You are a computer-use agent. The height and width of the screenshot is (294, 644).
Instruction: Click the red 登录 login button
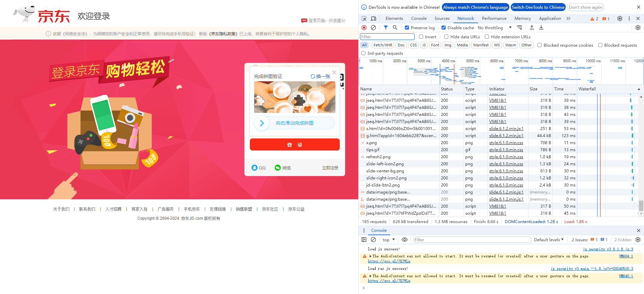294,145
